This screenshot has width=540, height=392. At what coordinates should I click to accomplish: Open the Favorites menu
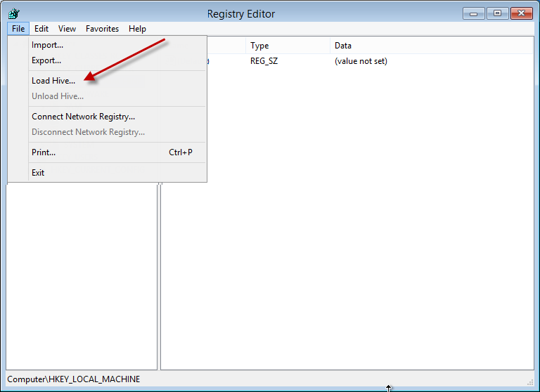[x=102, y=29]
